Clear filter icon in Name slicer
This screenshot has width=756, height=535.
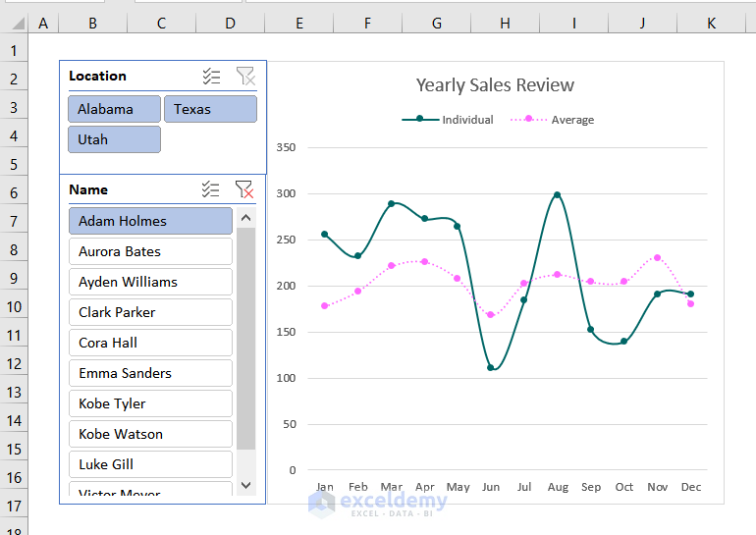click(x=244, y=189)
